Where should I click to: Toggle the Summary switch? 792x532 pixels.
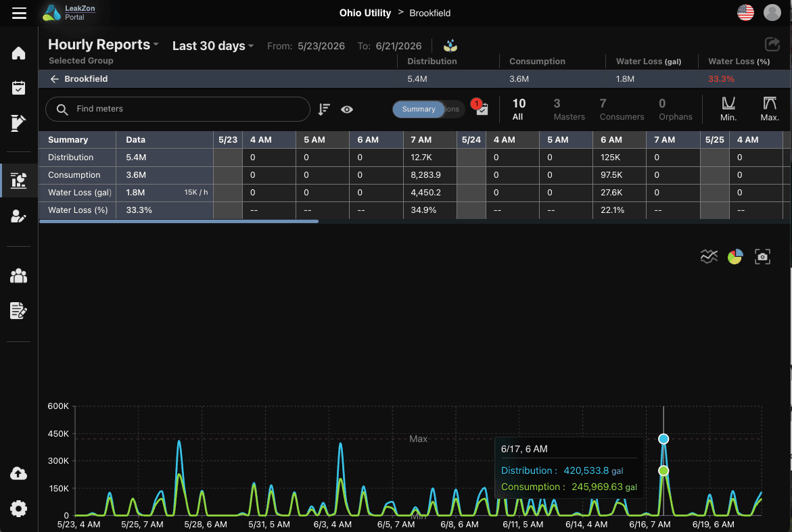pos(429,109)
